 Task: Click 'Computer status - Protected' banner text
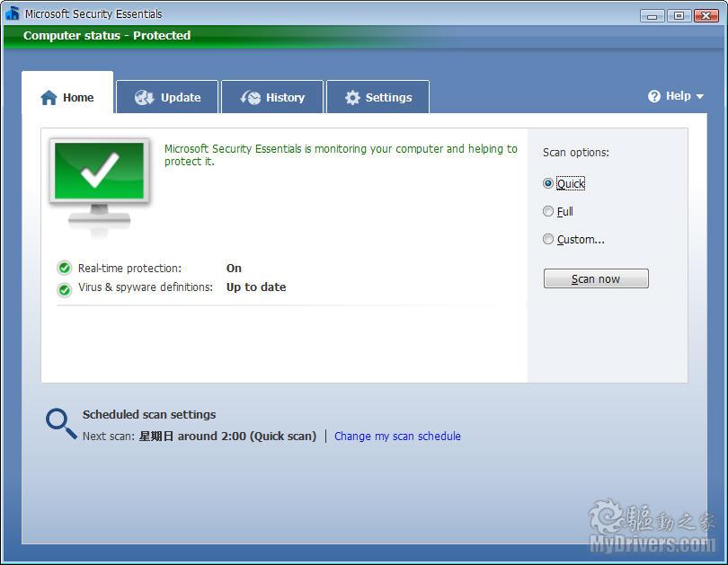point(107,35)
